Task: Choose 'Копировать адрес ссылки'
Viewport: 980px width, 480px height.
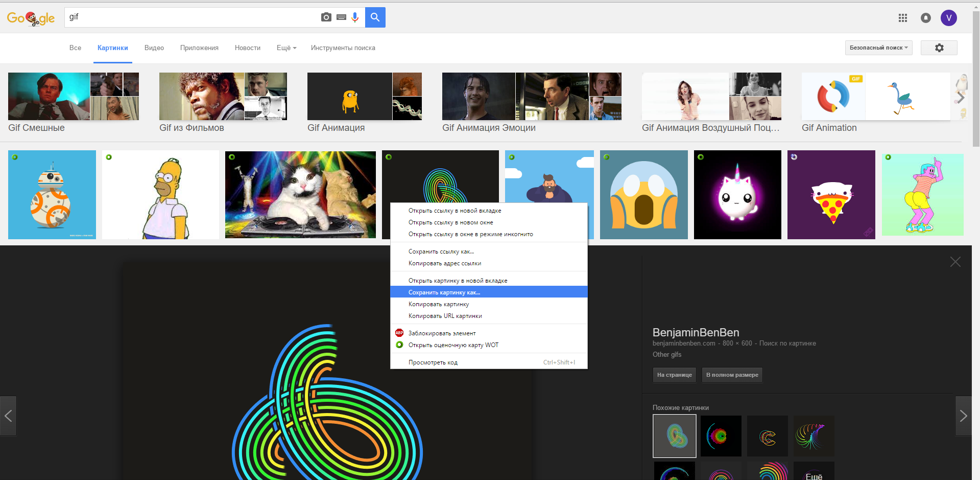Action: (489, 263)
